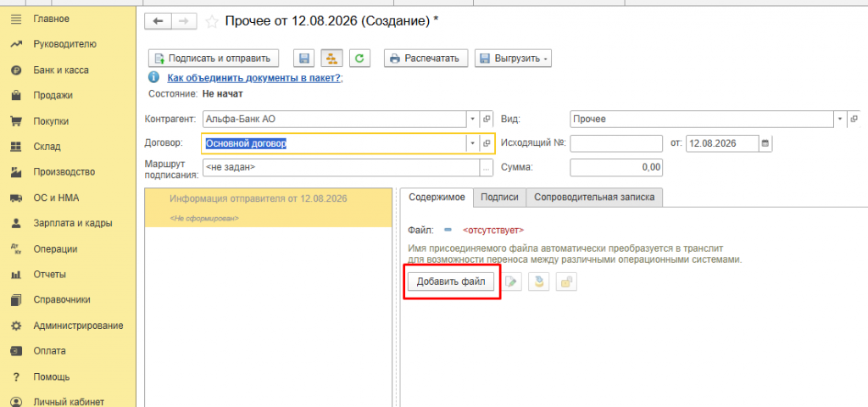Go forward with the right arrow button
The width and height of the screenshot is (868, 407).
point(184,21)
